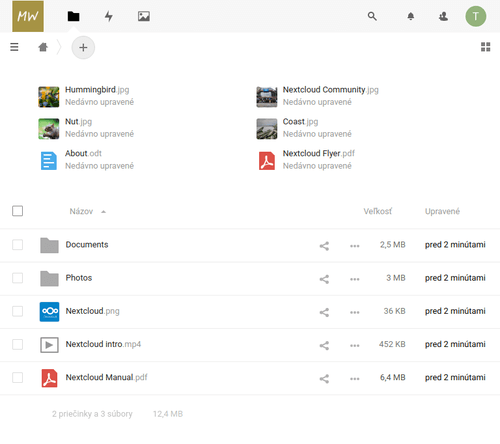Click the 6,4 MB size value

(x=393, y=377)
